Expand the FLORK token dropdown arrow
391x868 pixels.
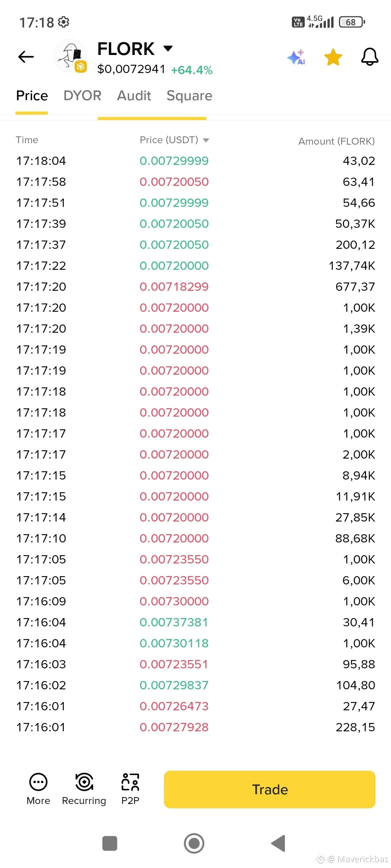coord(168,48)
